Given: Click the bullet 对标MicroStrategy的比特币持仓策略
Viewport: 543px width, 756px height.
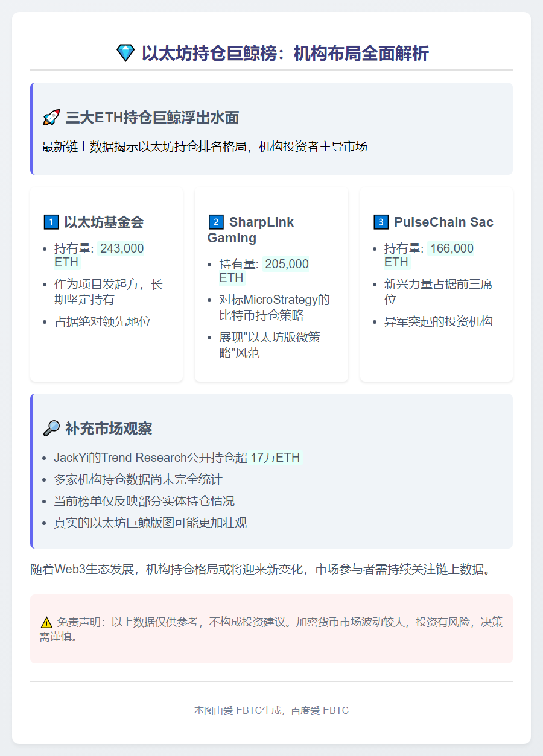Looking at the screenshot, I should pos(275,307).
